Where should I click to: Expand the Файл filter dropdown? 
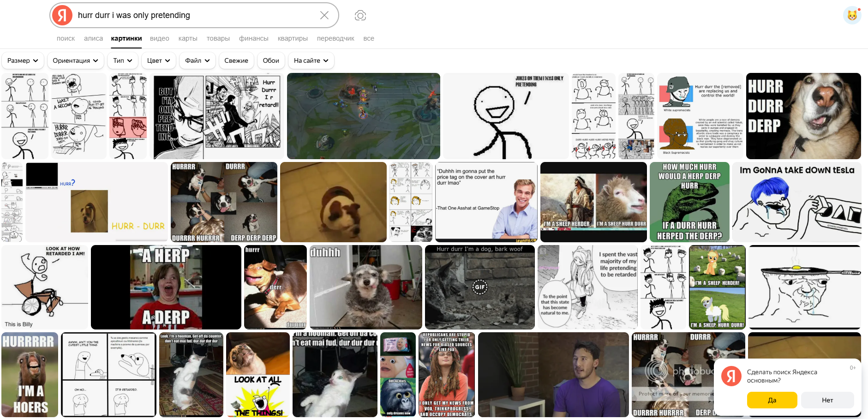point(198,60)
